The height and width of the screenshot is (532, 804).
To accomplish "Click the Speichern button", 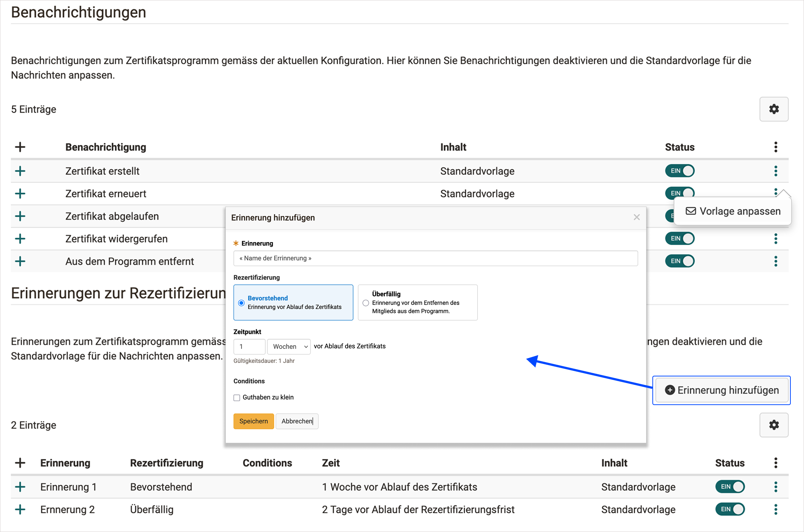I will point(253,421).
